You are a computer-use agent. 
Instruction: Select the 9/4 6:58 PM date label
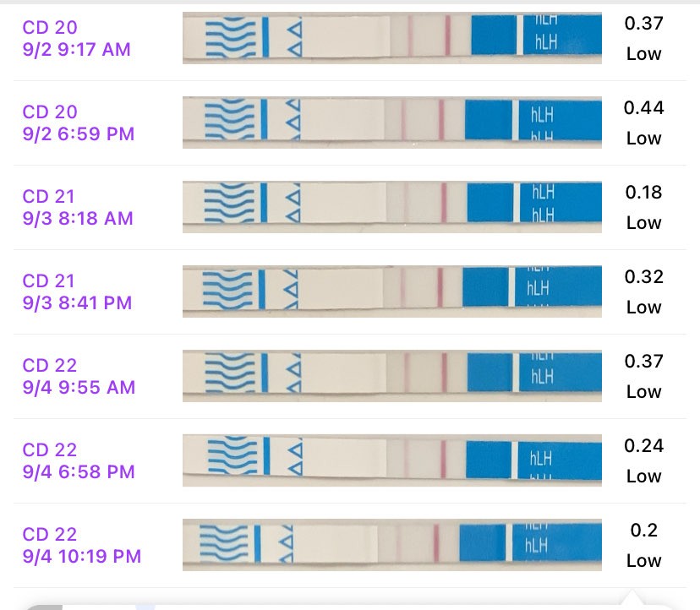(x=79, y=472)
